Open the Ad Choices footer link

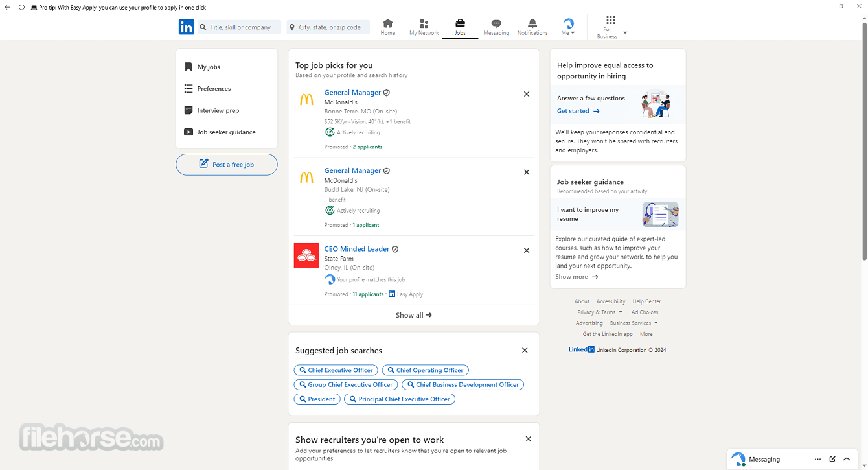point(645,312)
